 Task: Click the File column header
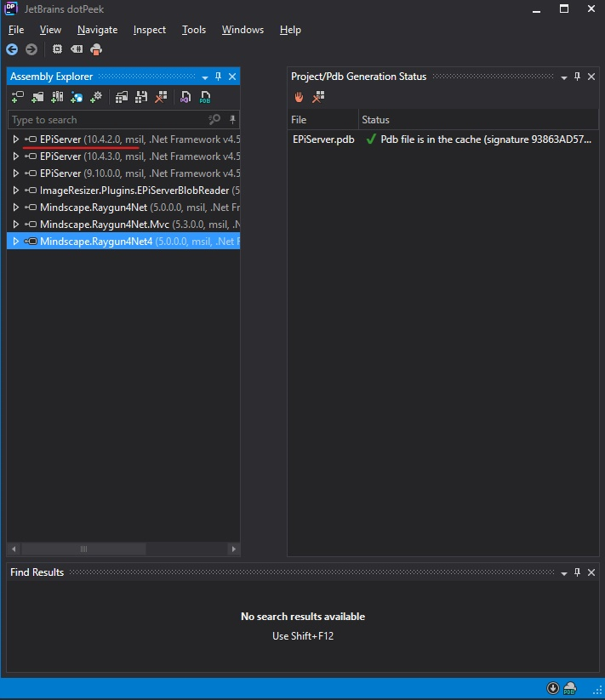pos(322,120)
